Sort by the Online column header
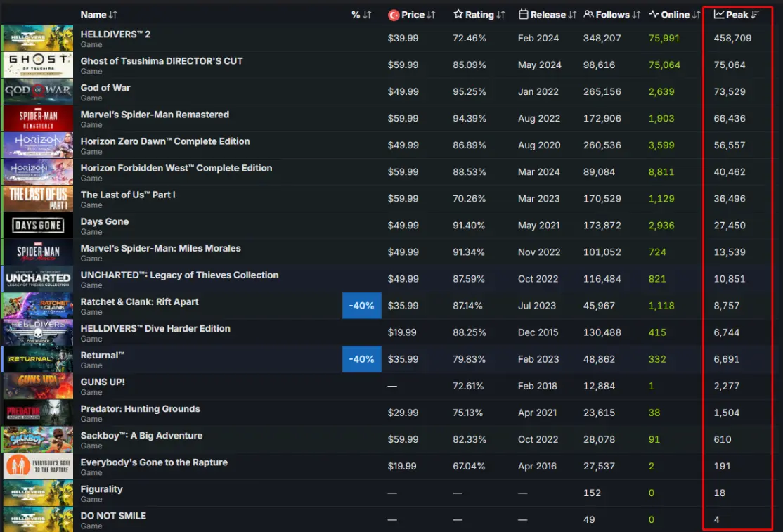 click(x=675, y=15)
